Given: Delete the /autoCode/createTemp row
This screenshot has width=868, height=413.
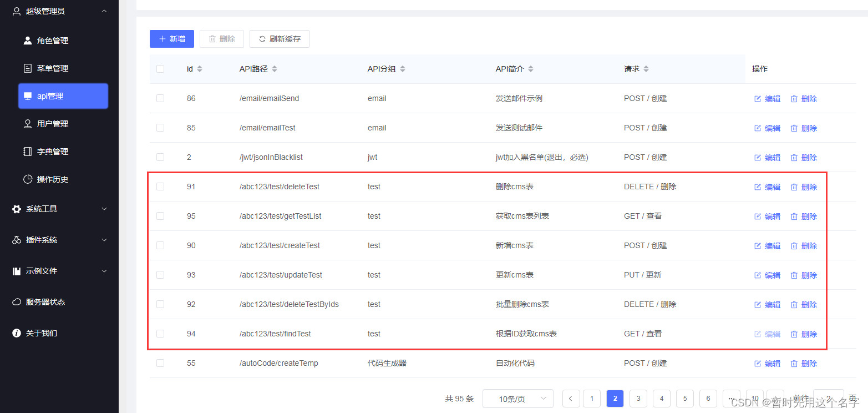Looking at the screenshot, I should click(804, 364).
